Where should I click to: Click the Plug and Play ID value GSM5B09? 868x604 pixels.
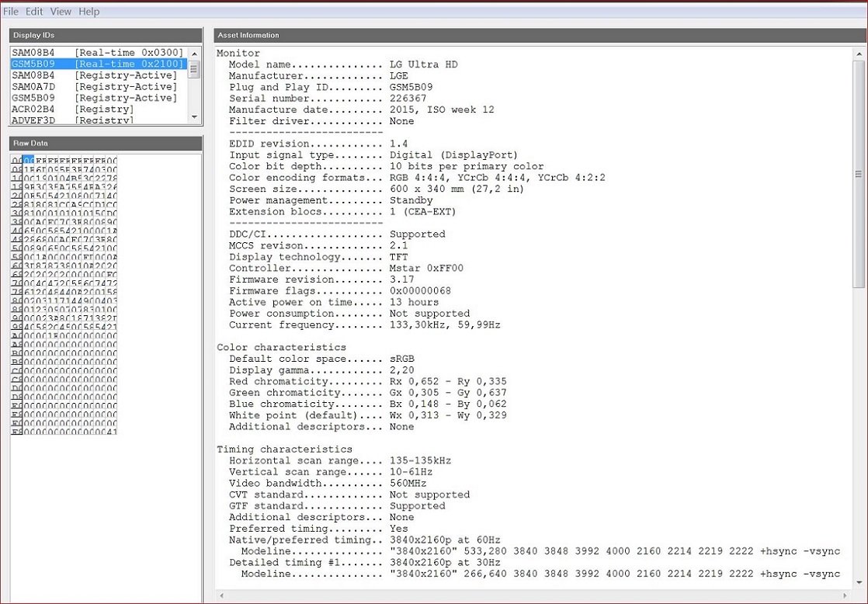pos(411,87)
